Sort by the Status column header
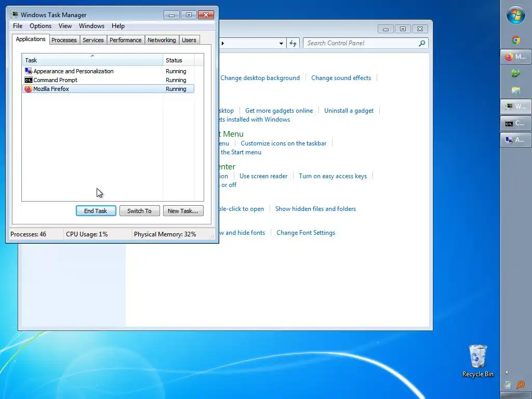This screenshot has width=532, height=399. point(179,60)
